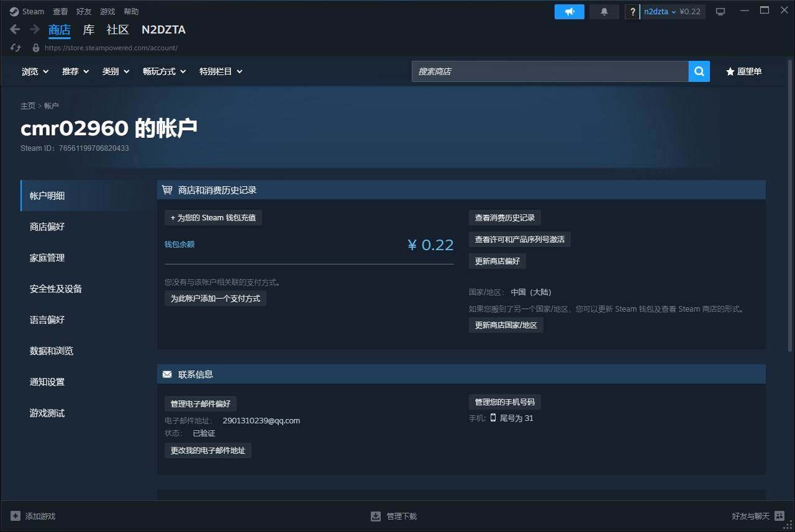Click the download icon for 管理下载
This screenshot has height=532, width=795.
tap(376, 516)
